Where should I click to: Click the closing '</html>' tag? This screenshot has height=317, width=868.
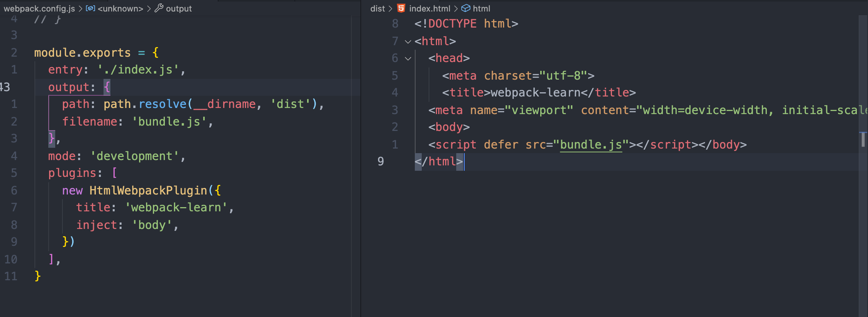pyautogui.click(x=439, y=162)
